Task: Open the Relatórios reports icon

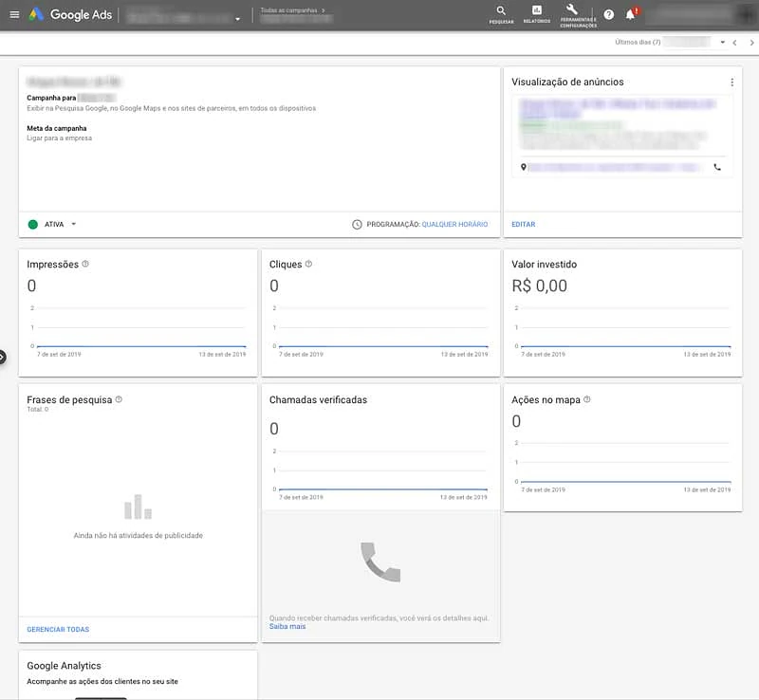Action: click(536, 14)
